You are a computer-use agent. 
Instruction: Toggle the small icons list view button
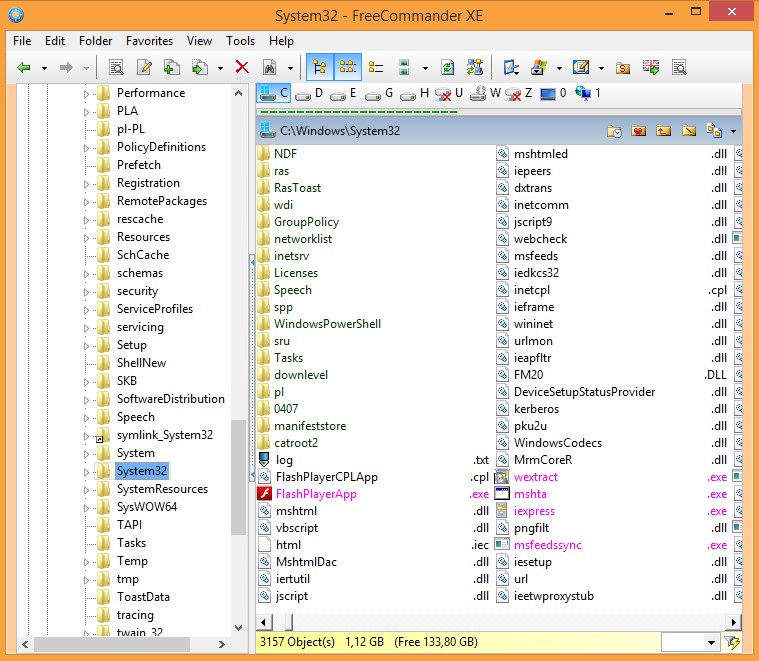348,68
